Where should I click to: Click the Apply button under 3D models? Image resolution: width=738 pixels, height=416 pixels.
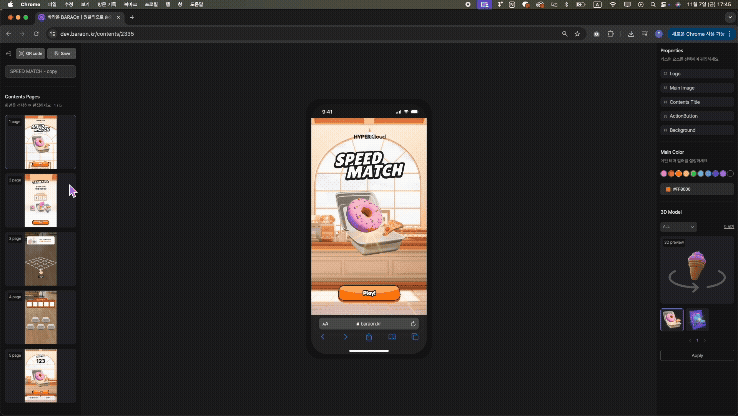(697, 356)
